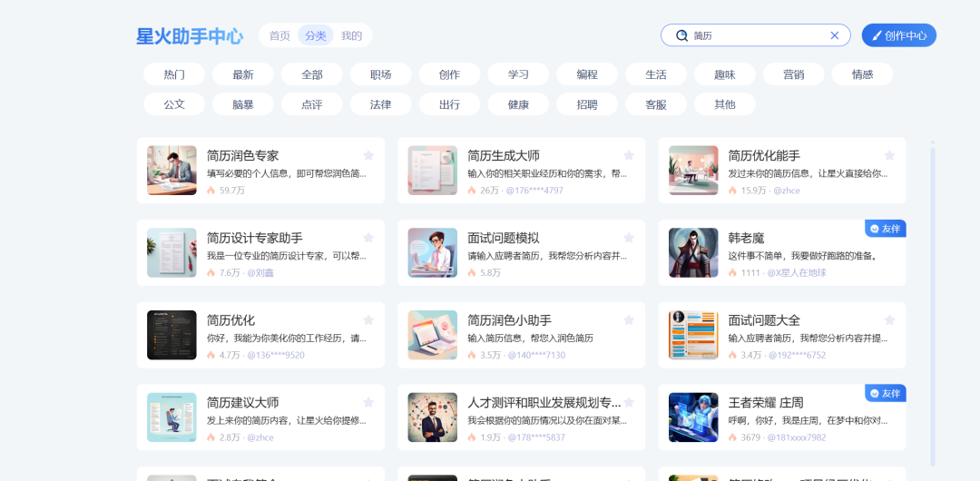The image size is (980, 481).
Task: Switch to 首页 tab
Action: pos(279,35)
